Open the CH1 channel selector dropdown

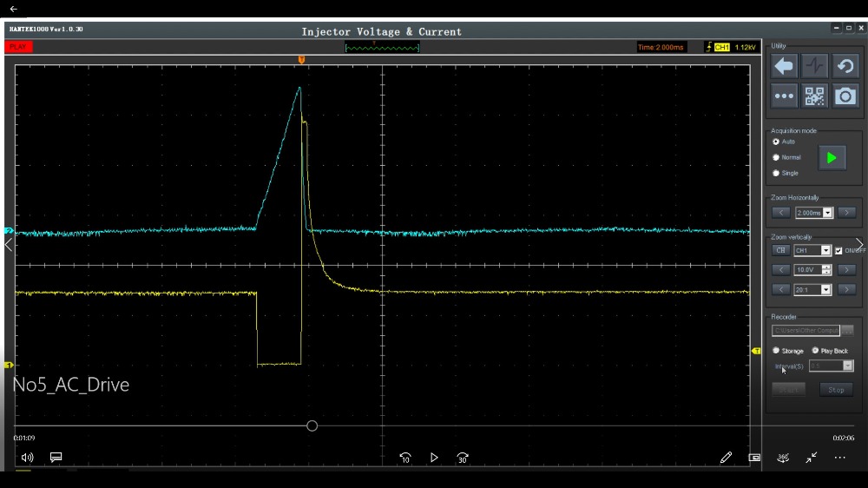pyautogui.click(x=826, y=250)
